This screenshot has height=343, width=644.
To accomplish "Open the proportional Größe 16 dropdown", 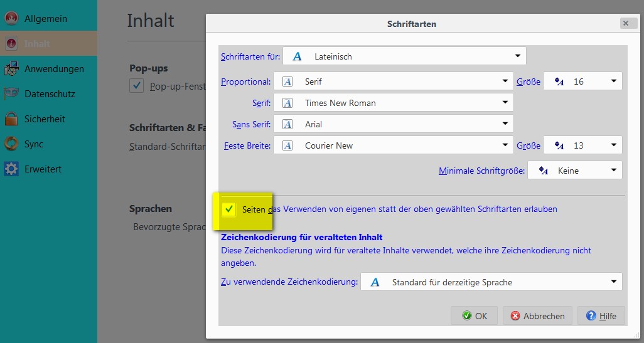I will [583, 82].
